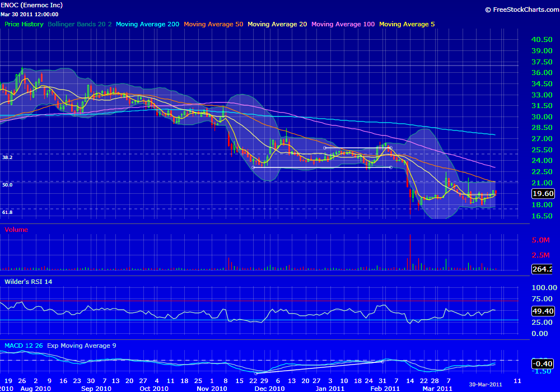Click the Feb 2011 month label
The image size is (560, 392).
pos(385,389)
